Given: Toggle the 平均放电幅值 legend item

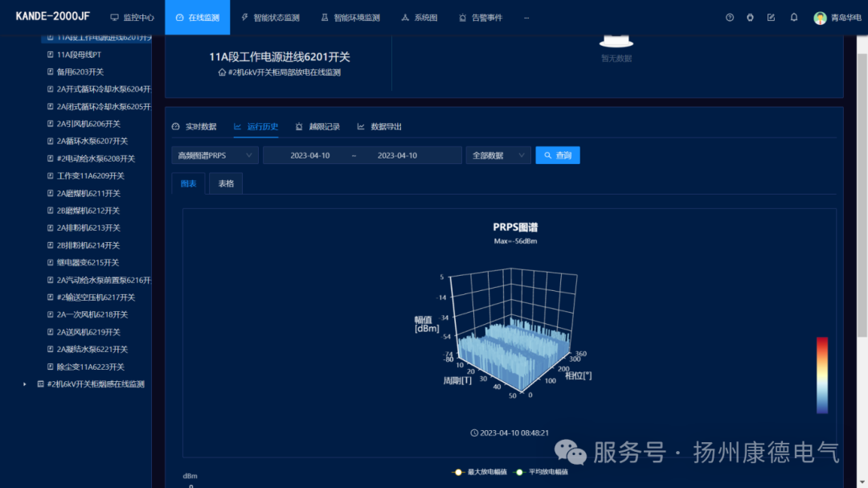Looking at the screenshot, I should click(541, 472).
